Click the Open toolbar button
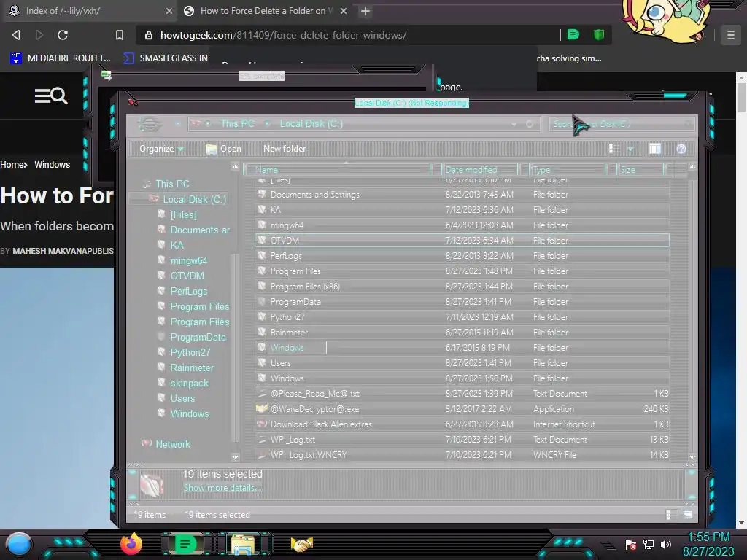 [223, 149]
